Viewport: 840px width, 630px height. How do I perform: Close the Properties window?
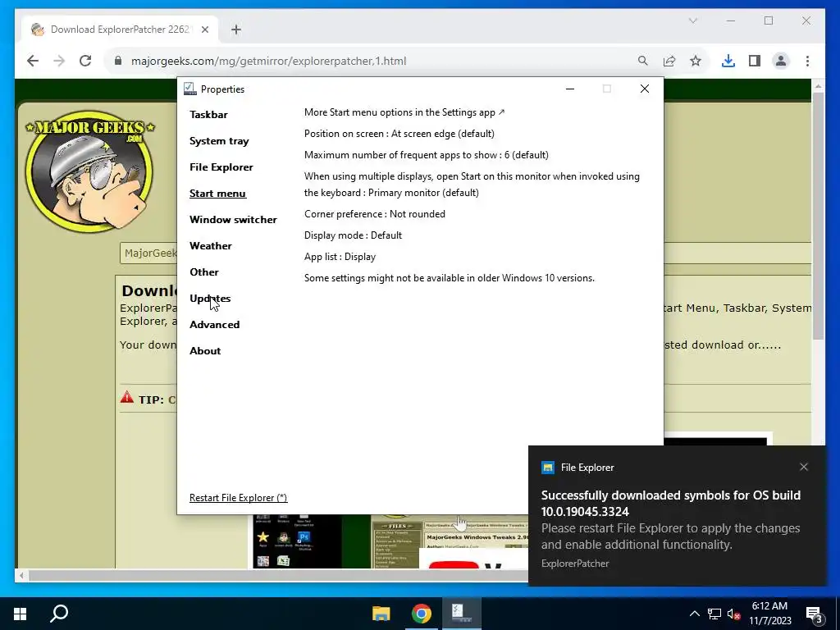coord(645,89)
